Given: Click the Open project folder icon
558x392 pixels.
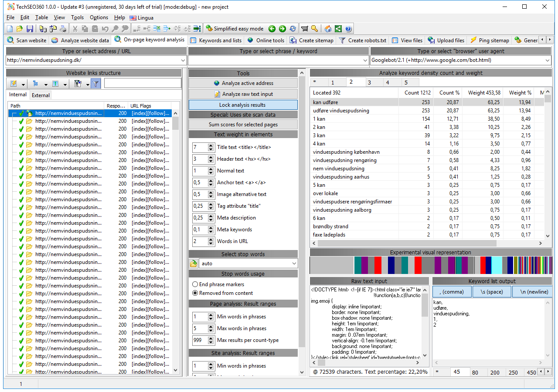Looking at the screenshot, I should tap(20, 29).
